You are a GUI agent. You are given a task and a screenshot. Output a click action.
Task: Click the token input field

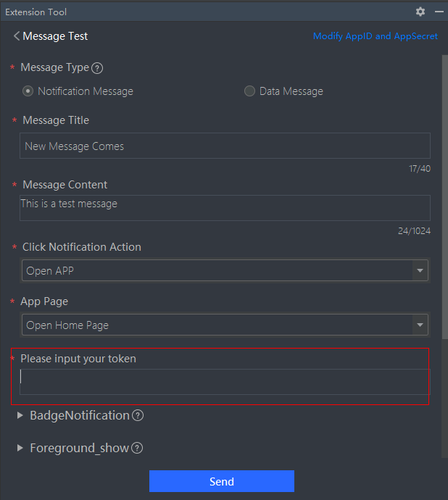[225, 381]
